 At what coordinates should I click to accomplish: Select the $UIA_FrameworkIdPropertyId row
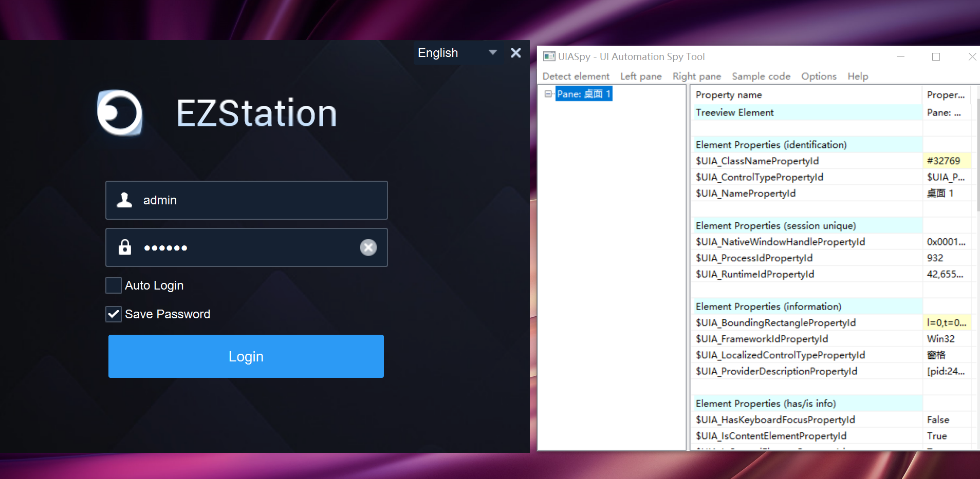832,339
